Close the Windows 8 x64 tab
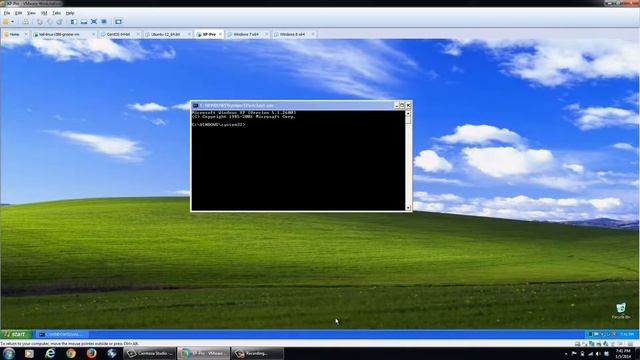 313,34
